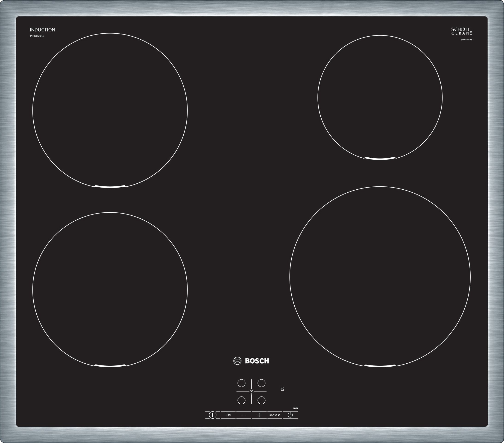Tap the timer clock key below min
This screenshot has width=504, height=443.
pyautogui.click(x=290, y=415)
